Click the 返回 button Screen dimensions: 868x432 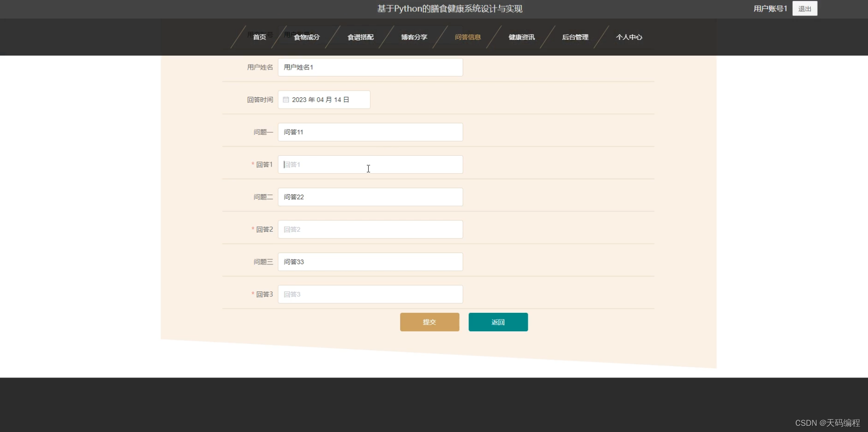pos(498,322)
